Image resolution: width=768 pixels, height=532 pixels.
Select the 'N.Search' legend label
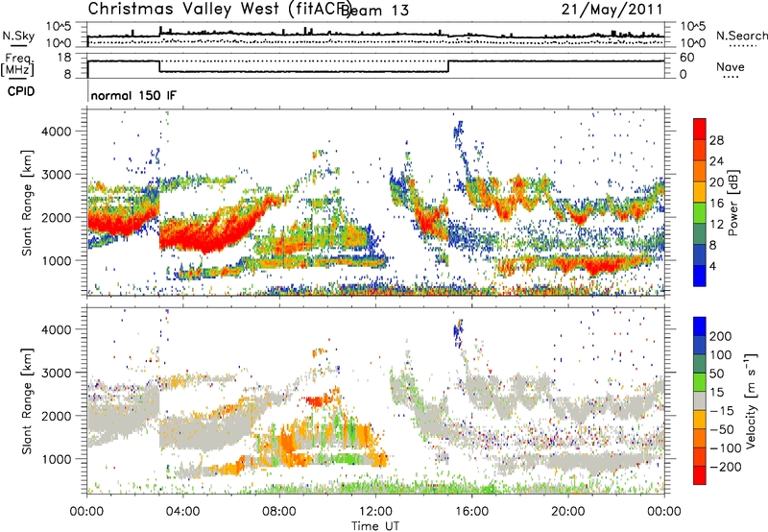(x=741, y=36)
